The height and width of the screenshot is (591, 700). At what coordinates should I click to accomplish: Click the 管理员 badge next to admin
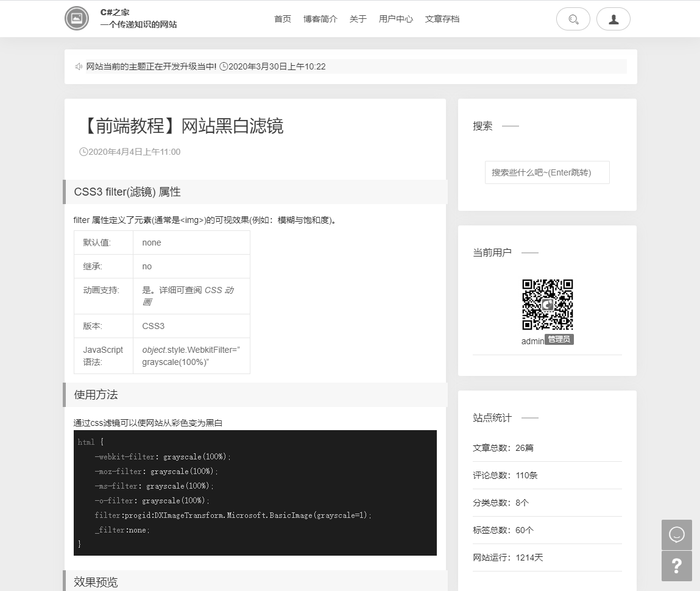559,339
